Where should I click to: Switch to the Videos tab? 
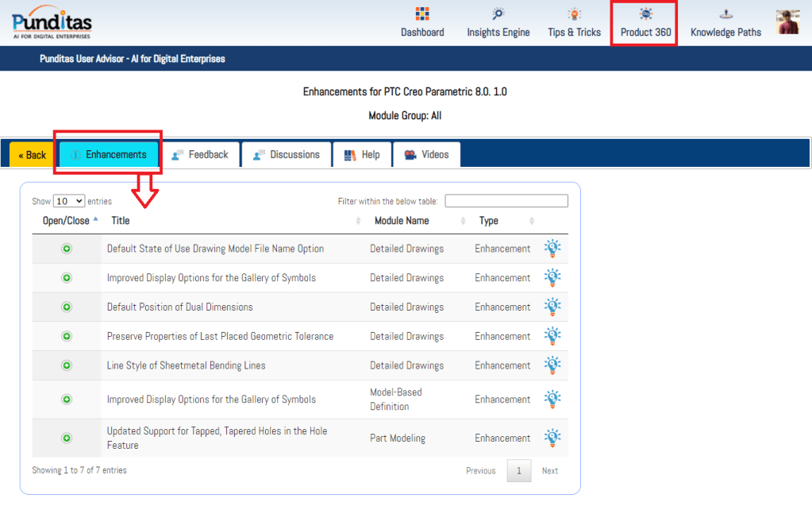[426, 155]
